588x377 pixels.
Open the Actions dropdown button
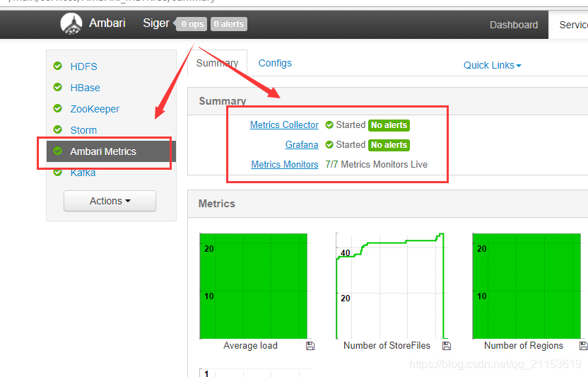point(110,201)
